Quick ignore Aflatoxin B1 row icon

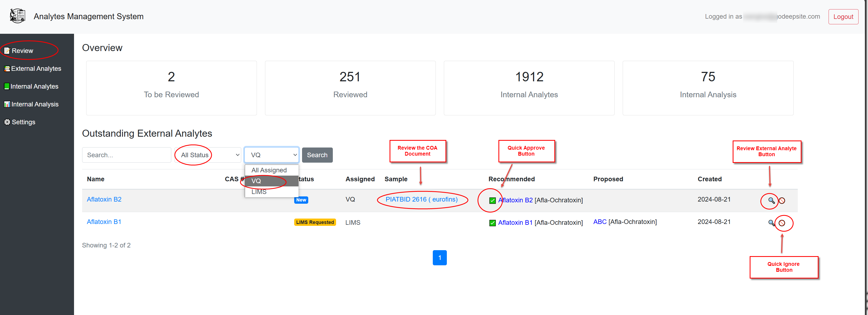pyautogui.click(x=782, y=223)
